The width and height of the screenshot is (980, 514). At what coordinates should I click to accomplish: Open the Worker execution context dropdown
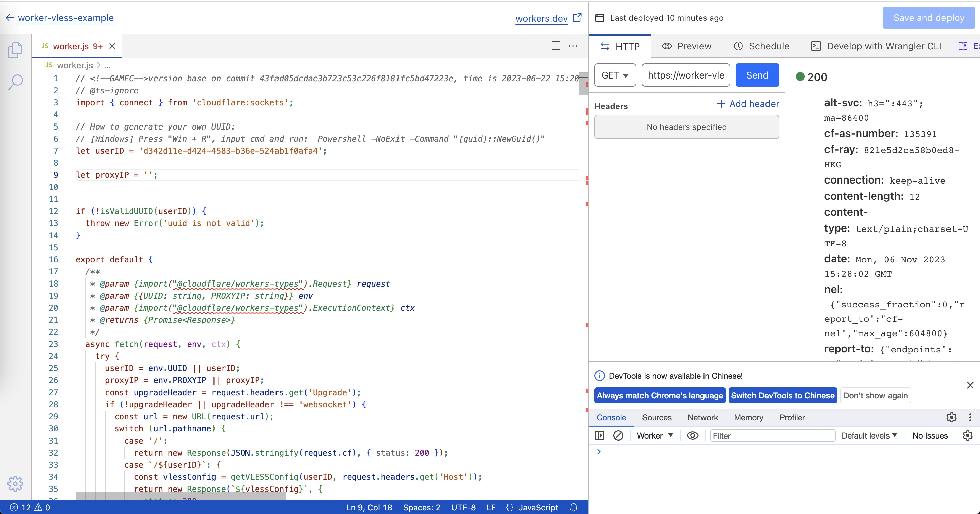coord(655,435)
